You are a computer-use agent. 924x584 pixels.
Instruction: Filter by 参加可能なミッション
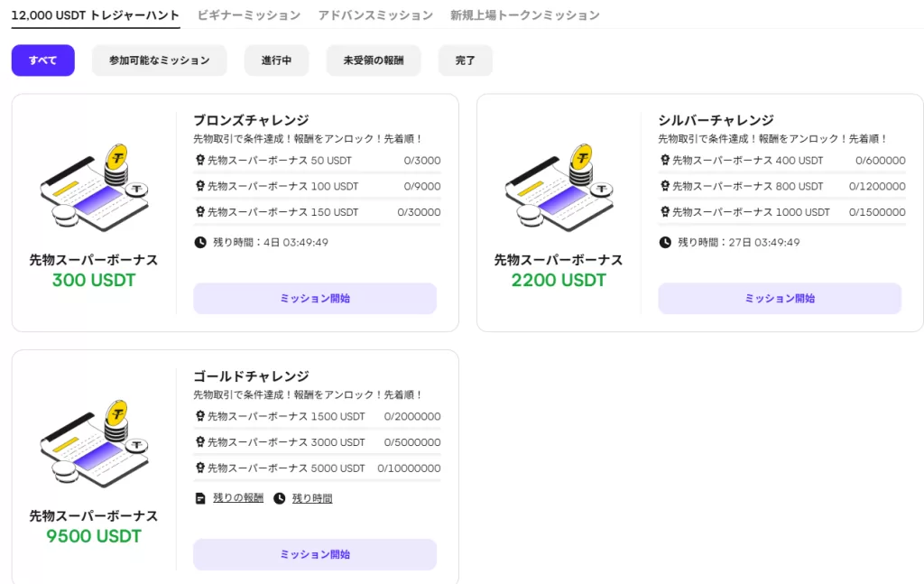[x=160, y=60]
